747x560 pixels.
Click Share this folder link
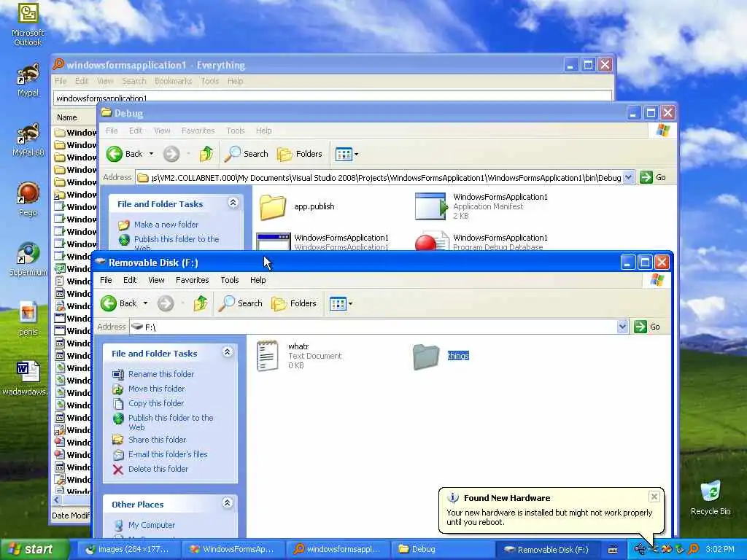tap(158, 440)
